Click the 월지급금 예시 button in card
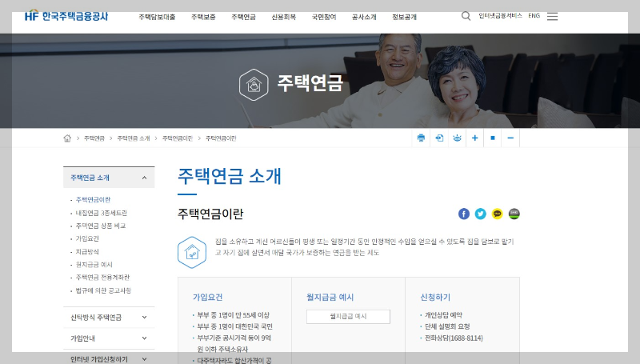This screenshot has width=640, height=364. coord(348,316)
